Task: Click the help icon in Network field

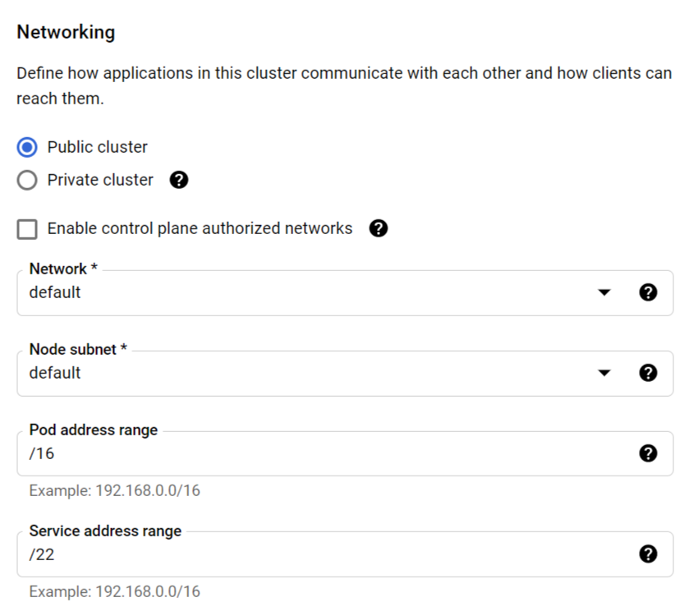Action: [648, 292]
